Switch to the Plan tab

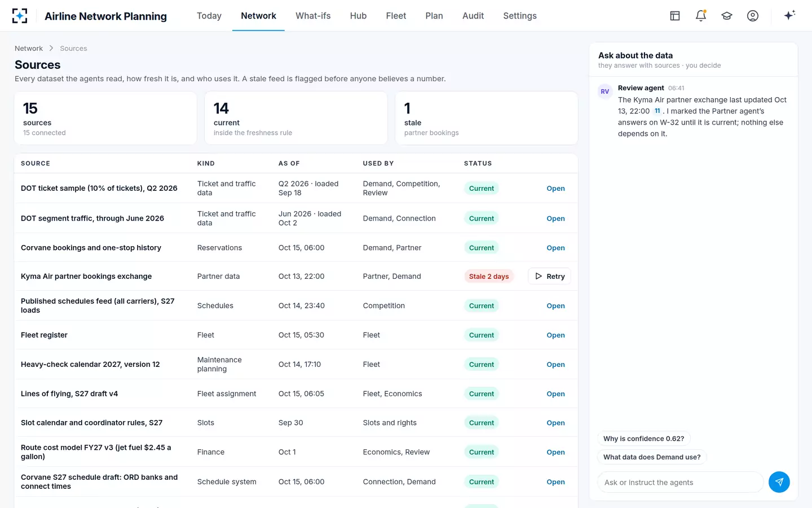pyautogui.click(x=434, y=16)
